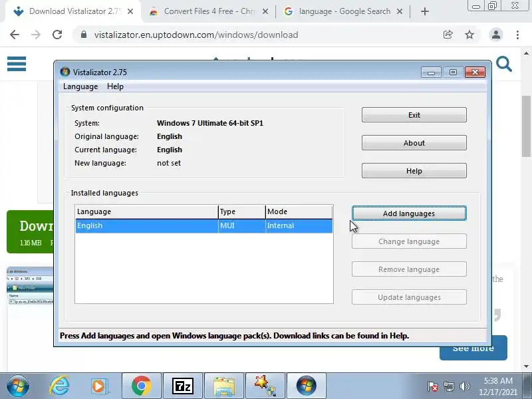Reload the Uptodown page
This screenshot has height=399, width=532.
pos(57,35)
